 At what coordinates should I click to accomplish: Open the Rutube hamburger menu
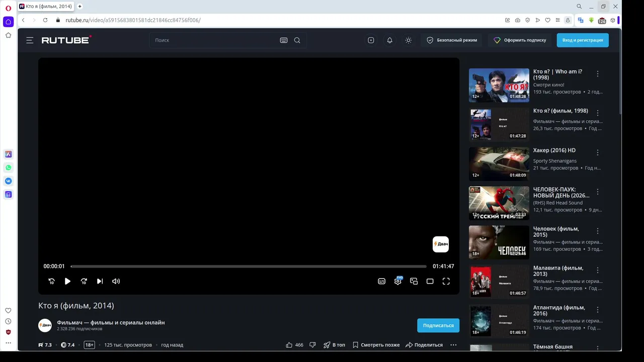click(x=30, y=40)
